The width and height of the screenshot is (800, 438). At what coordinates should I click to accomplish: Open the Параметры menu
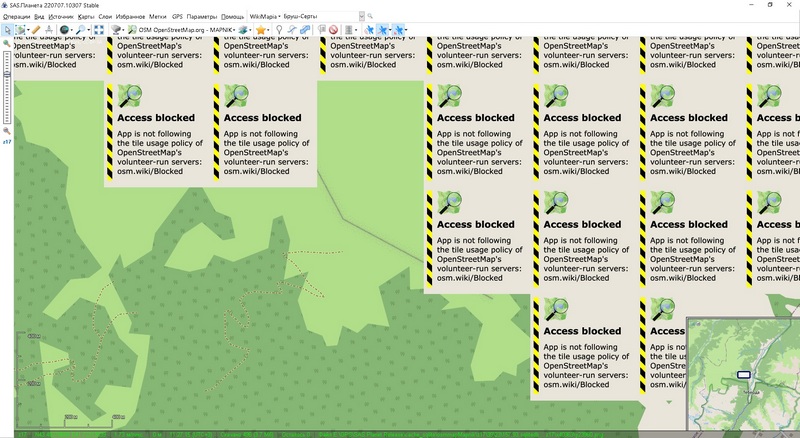201,17
